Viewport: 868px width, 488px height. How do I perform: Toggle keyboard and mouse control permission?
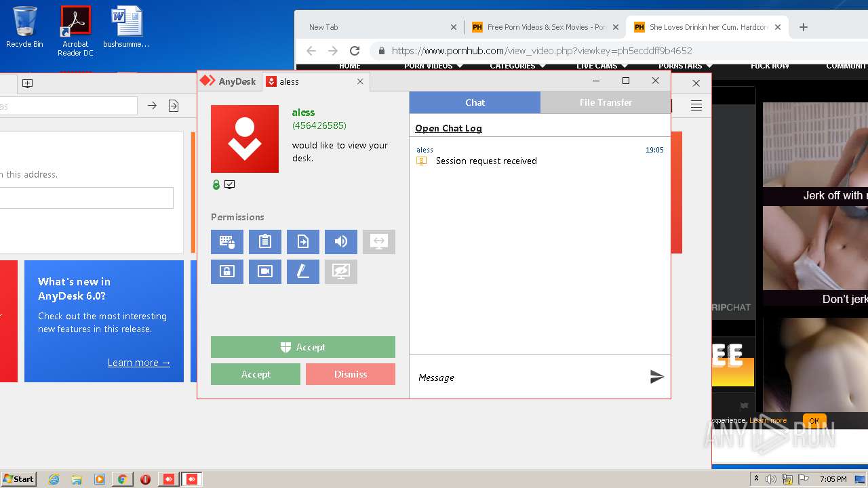point(227,242)
